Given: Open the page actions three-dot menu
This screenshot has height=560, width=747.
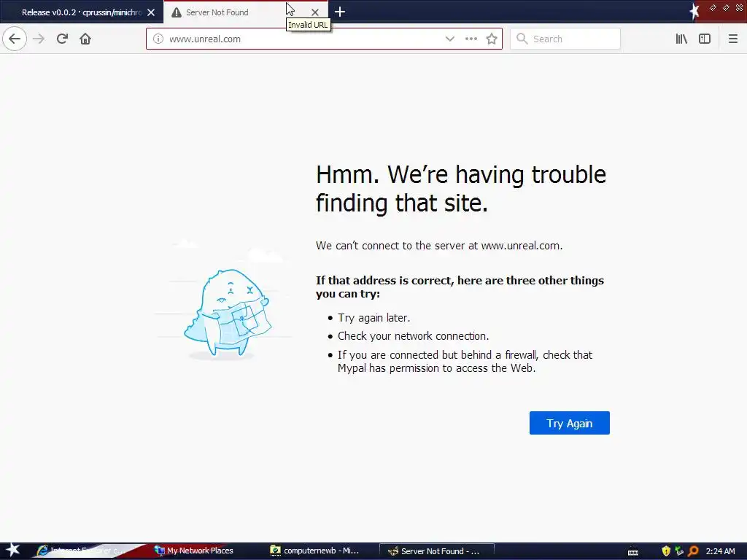Looking at the screenshot, I should pos(471,39).
